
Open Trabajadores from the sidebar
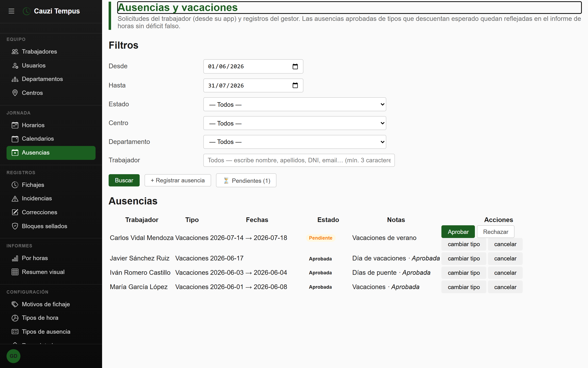[x=51, y=52]
